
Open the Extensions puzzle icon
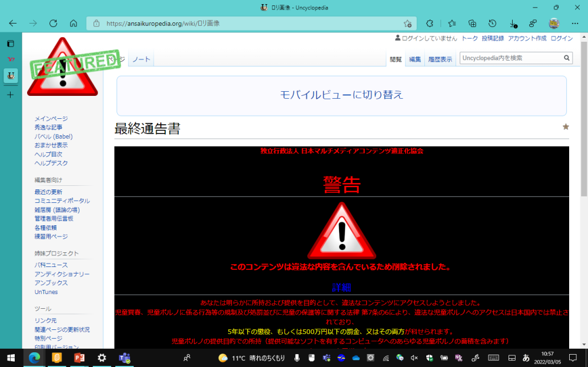(430, 24)
